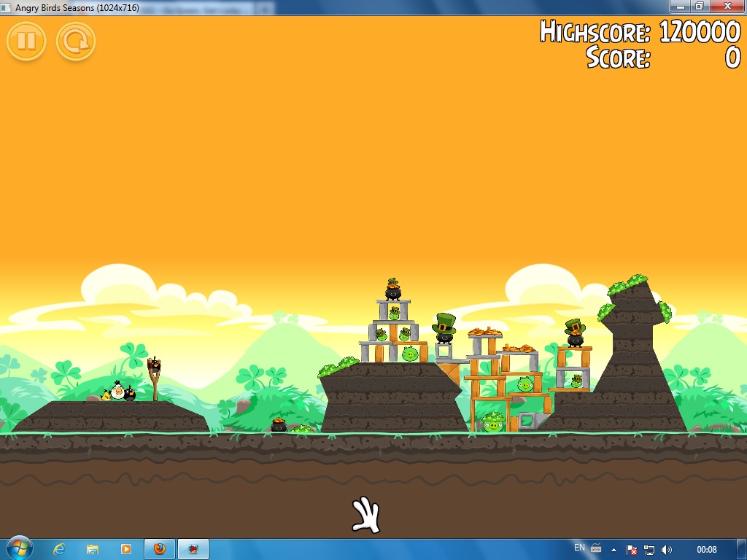Restart the level using the retry button

(76, 41)
